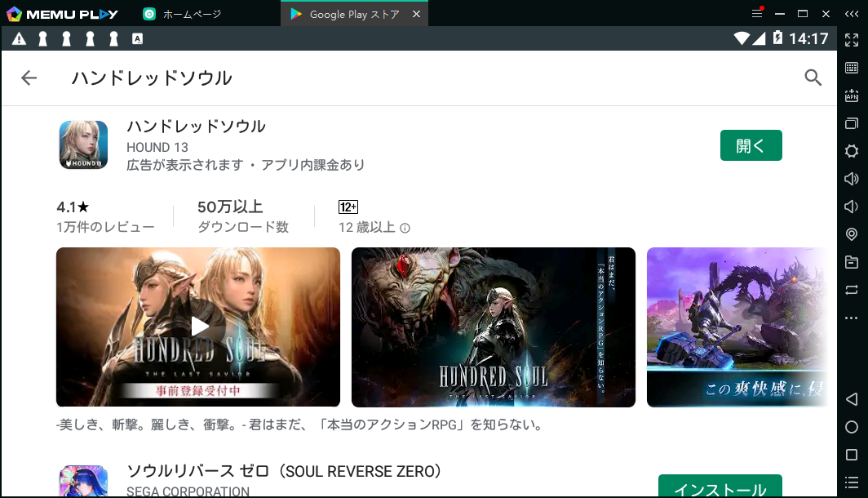This screenshot has width=868, height=498.
Task: Expand the sidebar more options (...)
Action: pos(852,318)
